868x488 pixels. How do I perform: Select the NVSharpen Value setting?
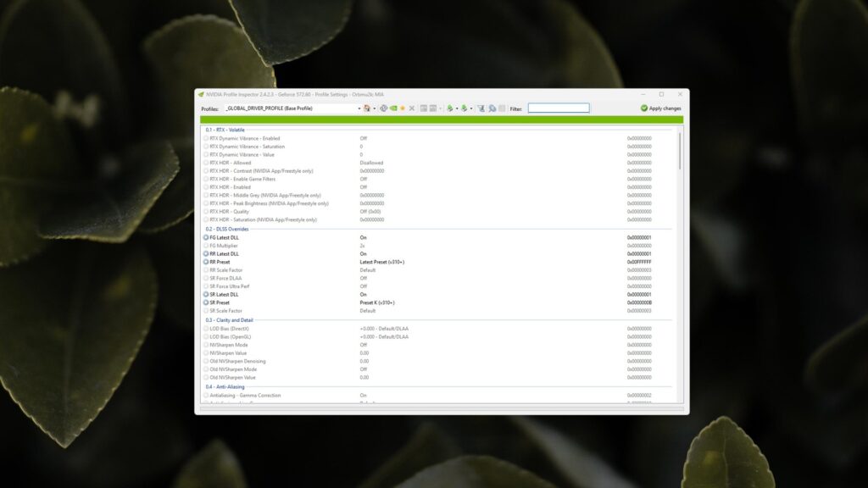(228, 353)
